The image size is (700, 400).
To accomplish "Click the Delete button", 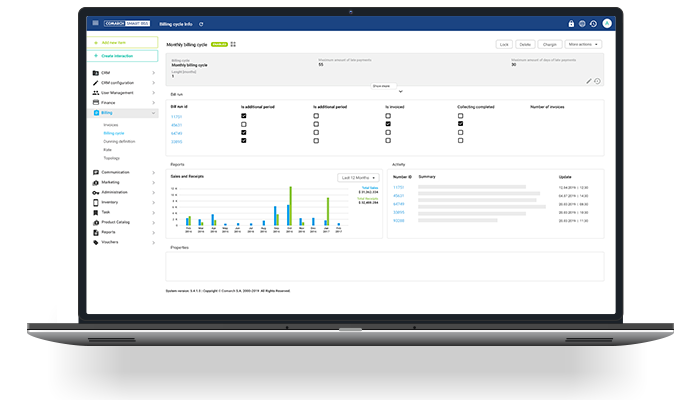I will click(526, 44).
